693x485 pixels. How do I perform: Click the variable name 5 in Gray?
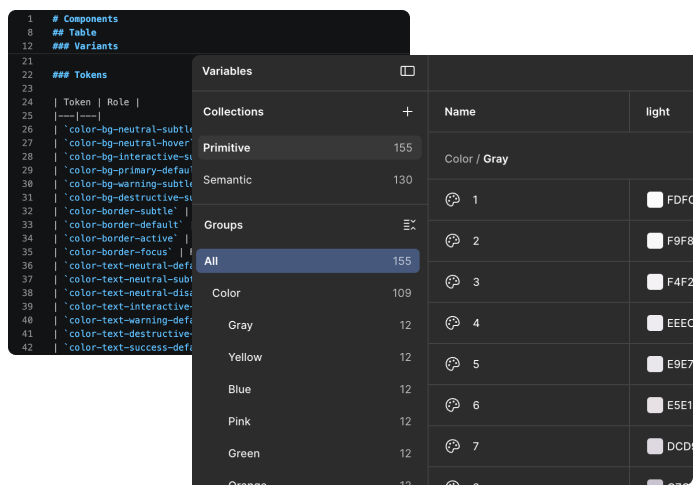476,364
